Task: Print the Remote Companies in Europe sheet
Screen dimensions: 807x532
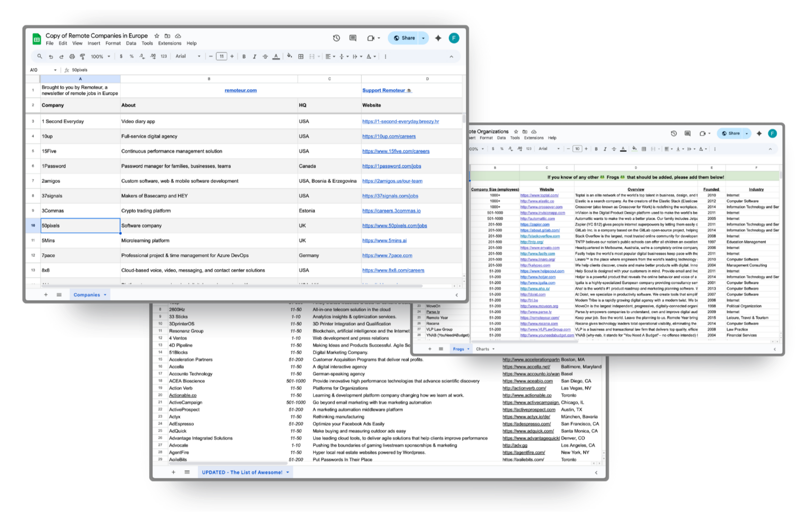Action: pos(72,57)
